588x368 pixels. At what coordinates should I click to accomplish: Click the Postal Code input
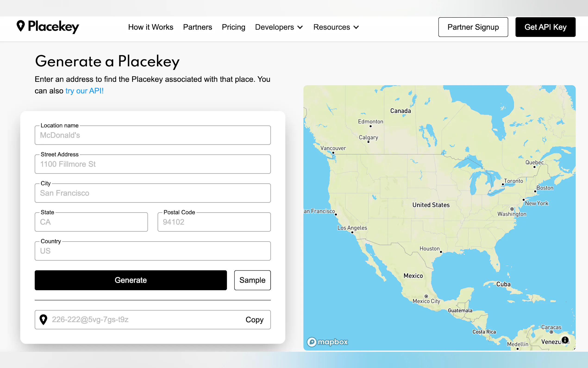(214, 222)
